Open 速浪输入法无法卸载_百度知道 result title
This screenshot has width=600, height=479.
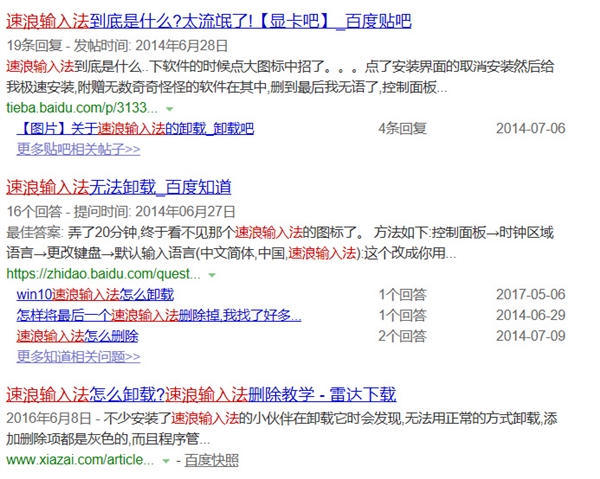pos(119,187)
